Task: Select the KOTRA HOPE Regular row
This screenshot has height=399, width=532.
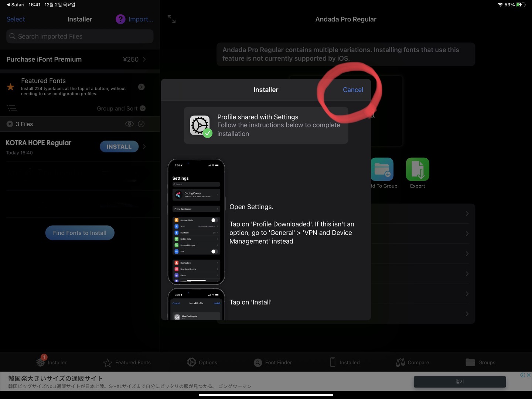Action: 80,147
